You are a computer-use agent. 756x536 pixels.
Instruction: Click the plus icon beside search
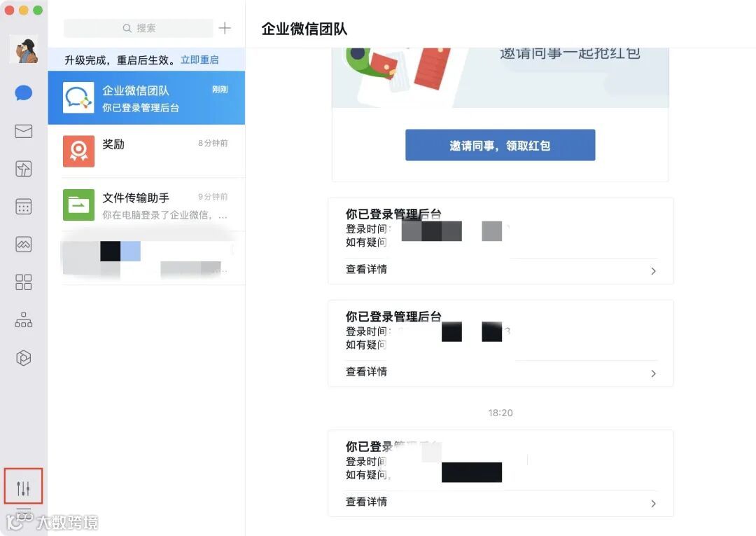(x=225, y=28)
